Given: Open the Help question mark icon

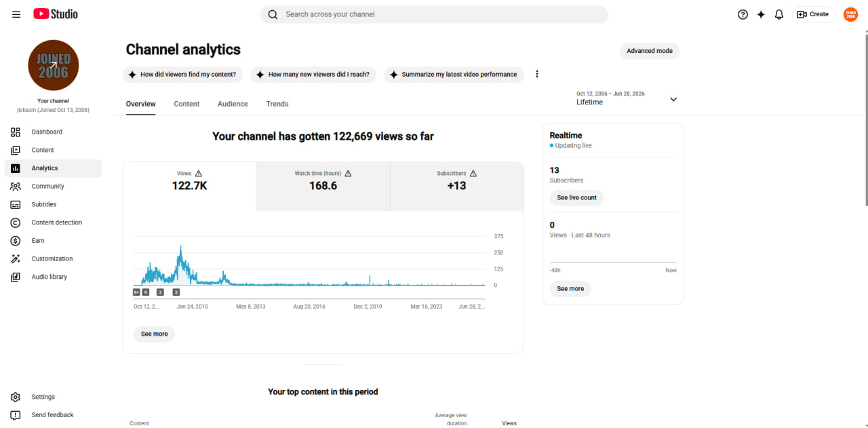Looking at the screenshot, I should pos(743,14).
